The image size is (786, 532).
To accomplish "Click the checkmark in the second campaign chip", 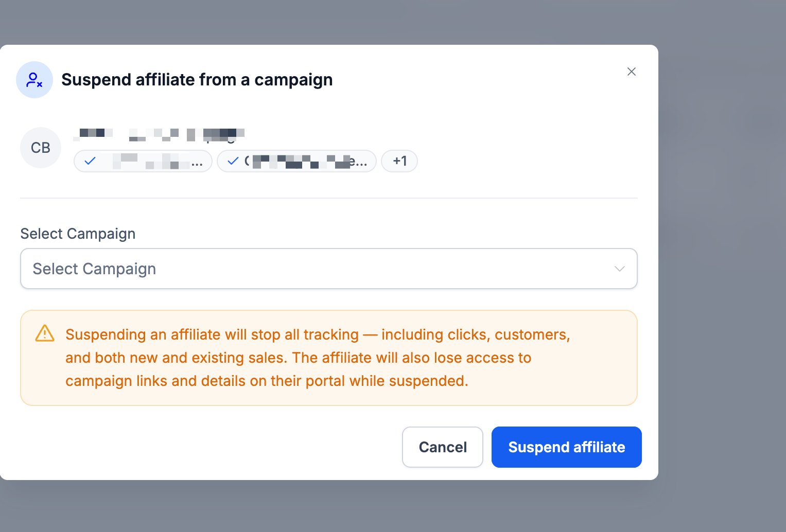I will coord(233,161).
